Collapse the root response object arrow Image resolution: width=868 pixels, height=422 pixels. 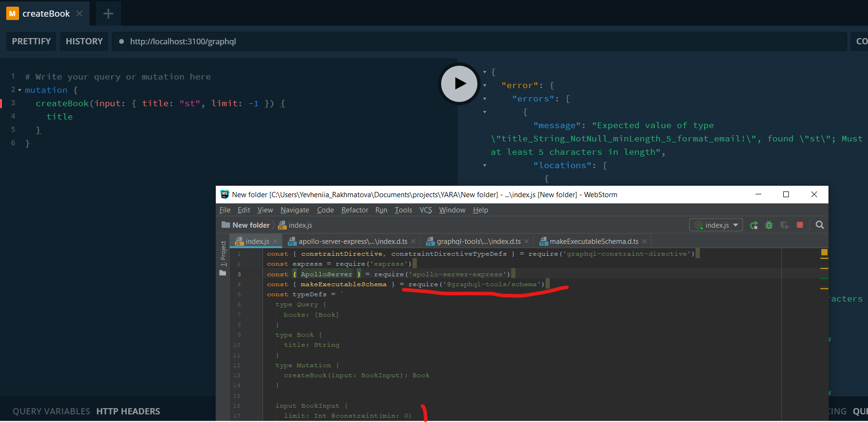coord(484,72)
